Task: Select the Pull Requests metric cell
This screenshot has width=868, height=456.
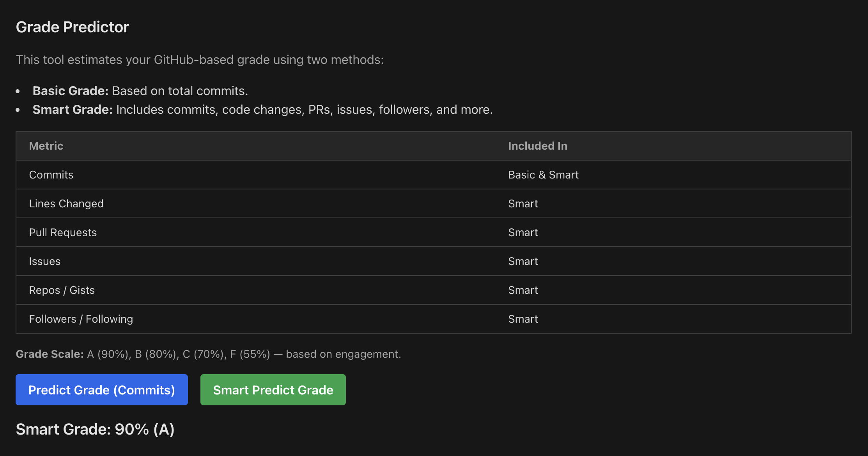Action: tap(63, 232)
